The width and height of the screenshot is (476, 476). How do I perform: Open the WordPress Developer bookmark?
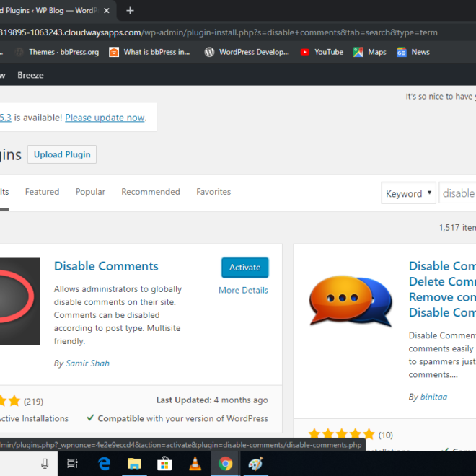tap(247, 52)
